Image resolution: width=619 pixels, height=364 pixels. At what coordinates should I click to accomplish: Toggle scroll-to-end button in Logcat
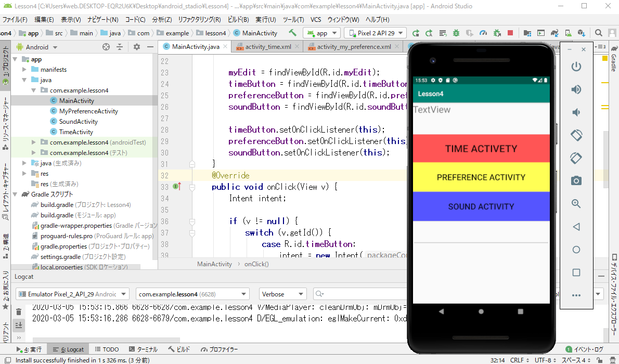tap(19, 326)
